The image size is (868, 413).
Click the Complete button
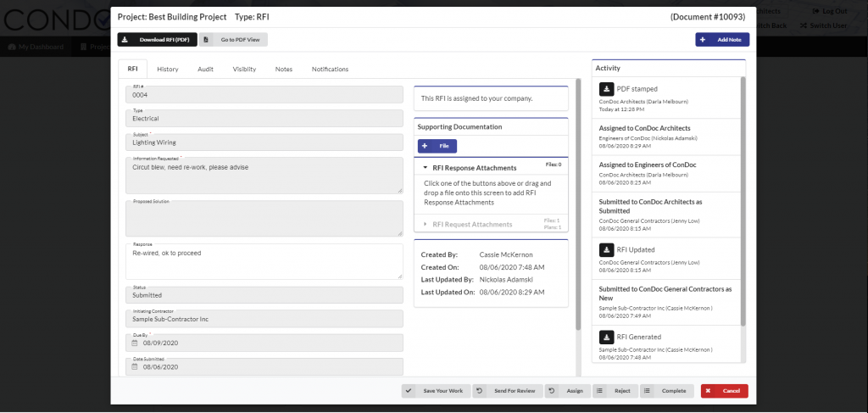[667, 391]
